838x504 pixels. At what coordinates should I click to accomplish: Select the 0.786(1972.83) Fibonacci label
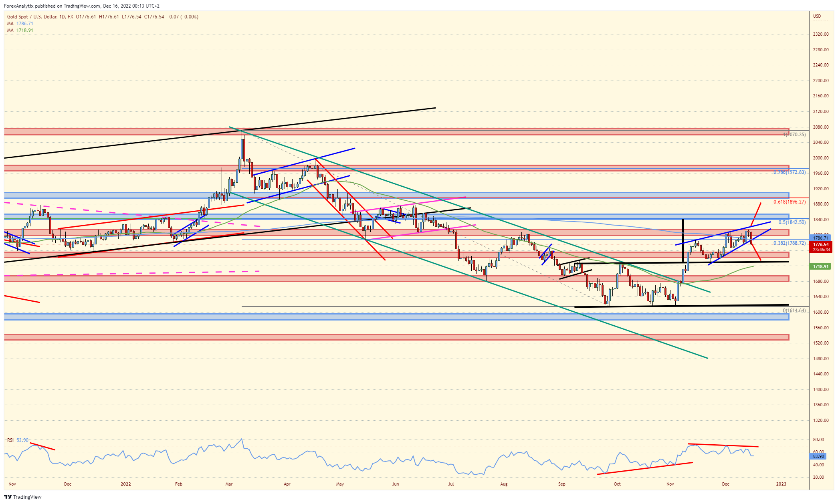coord(790,172)
